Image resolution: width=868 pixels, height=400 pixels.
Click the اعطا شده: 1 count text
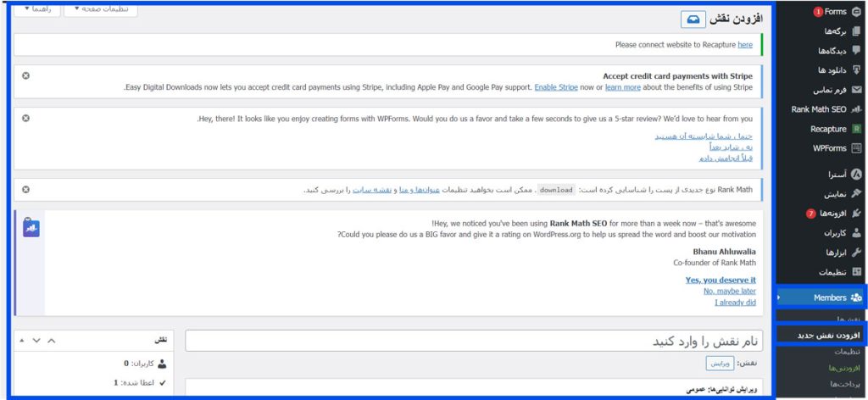pyautogui.click(x=135, y=382)
